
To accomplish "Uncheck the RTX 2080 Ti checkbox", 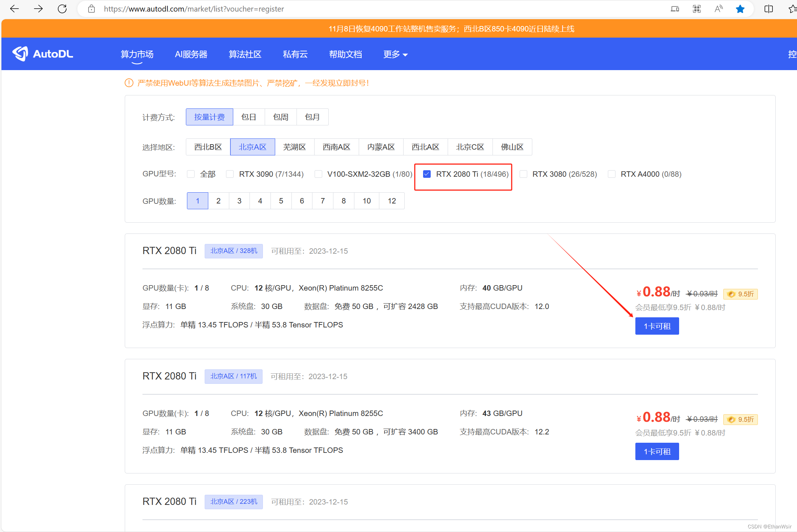I will tap(427, 174).
